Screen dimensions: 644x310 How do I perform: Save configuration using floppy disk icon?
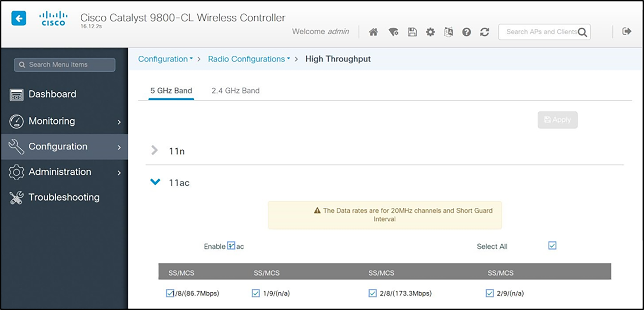coord(412,32)
